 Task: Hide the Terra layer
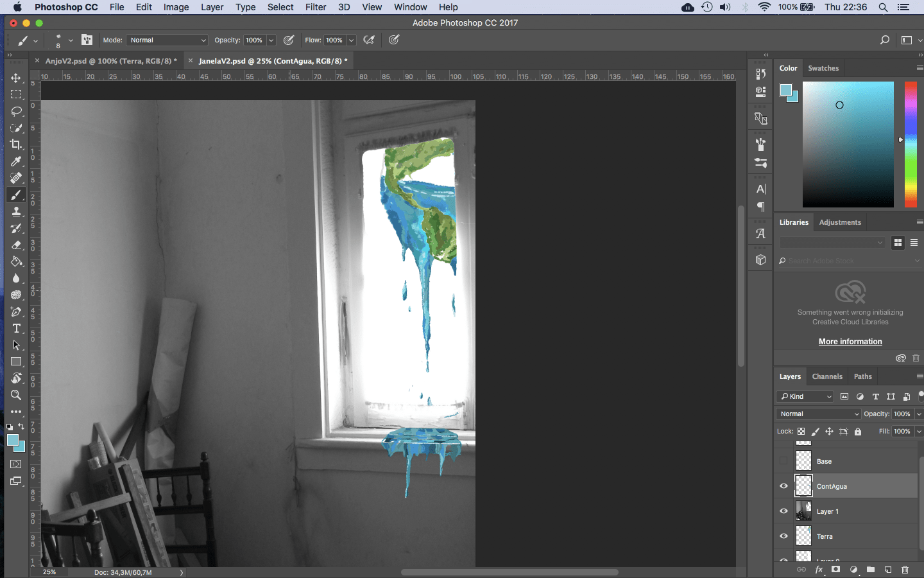click(x=783, y=536)
